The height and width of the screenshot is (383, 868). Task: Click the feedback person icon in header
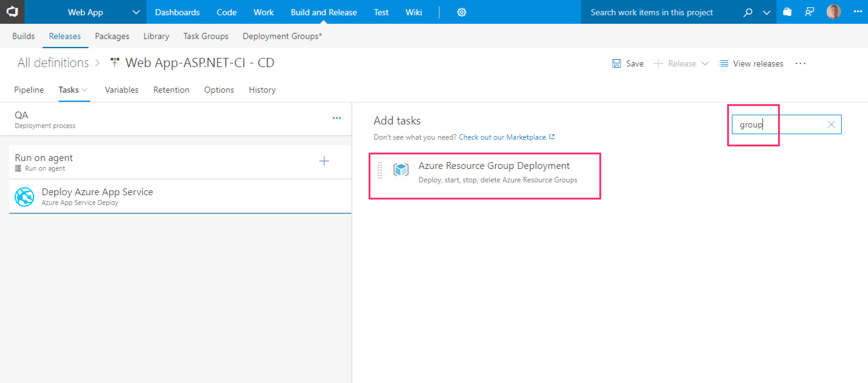click(x=809, y=12)
